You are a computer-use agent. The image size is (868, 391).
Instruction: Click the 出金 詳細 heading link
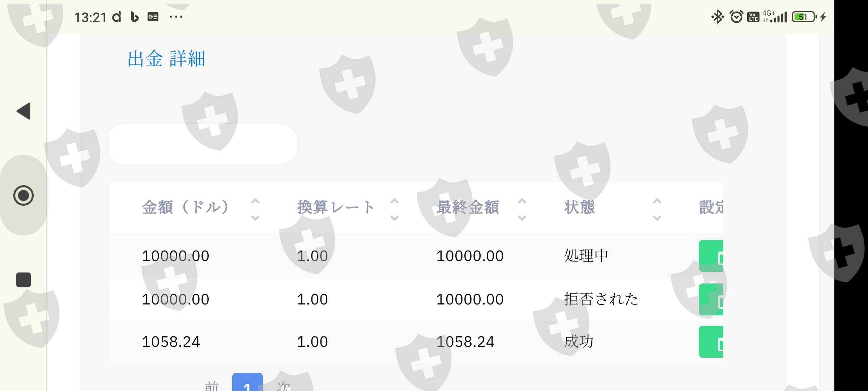(x=166, y=59)
